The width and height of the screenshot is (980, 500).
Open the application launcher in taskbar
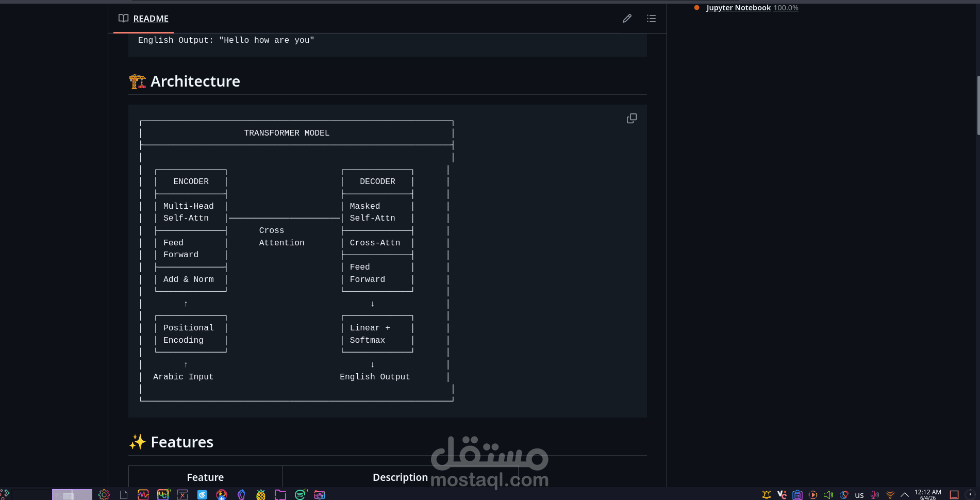(x=5, y=494)
